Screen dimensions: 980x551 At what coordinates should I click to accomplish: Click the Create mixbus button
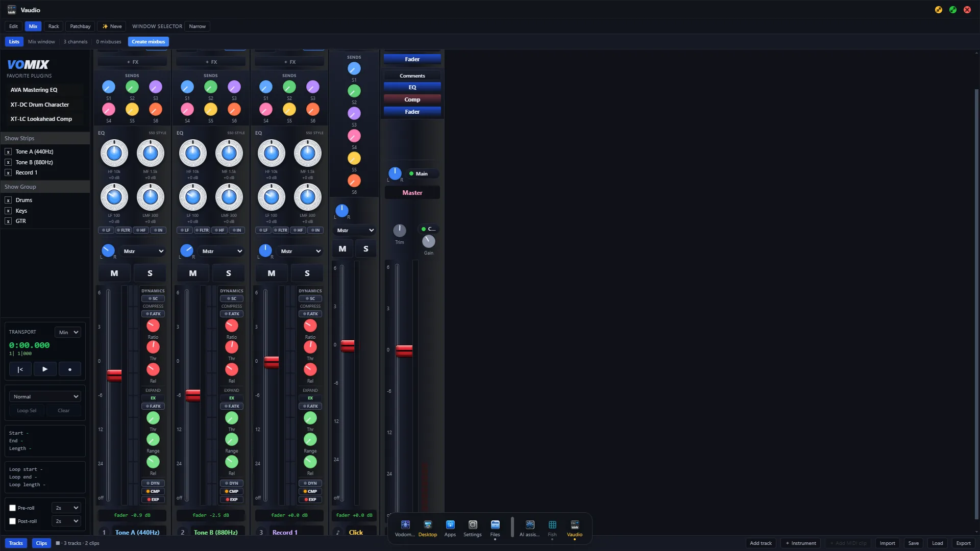coord(148,42)
